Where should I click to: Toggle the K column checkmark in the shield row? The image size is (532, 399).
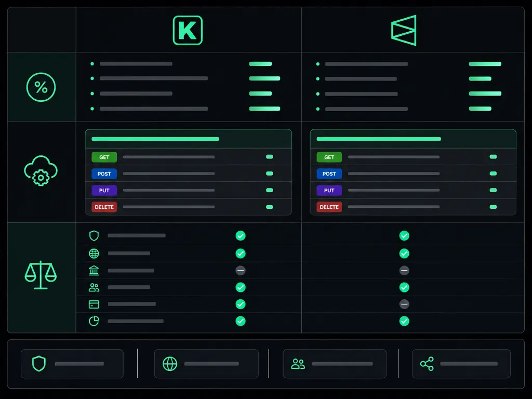coord(241,235)
